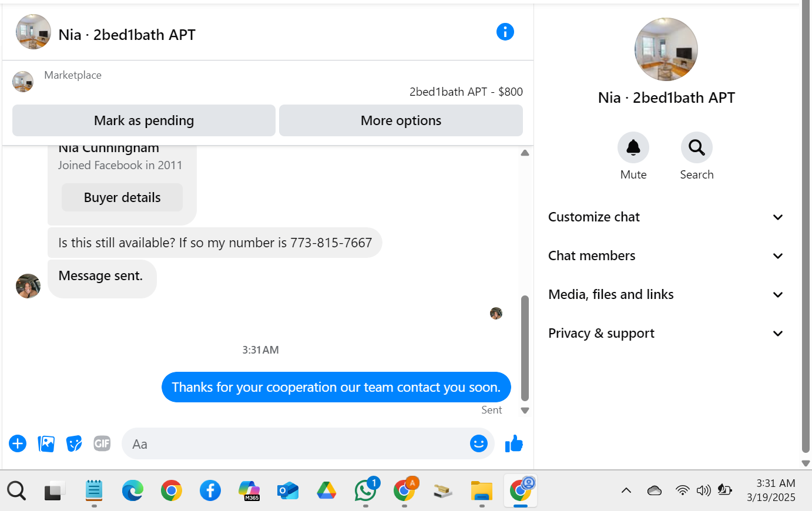
Task: Open emoji picker in message box
Action: [x=479, y=443]
